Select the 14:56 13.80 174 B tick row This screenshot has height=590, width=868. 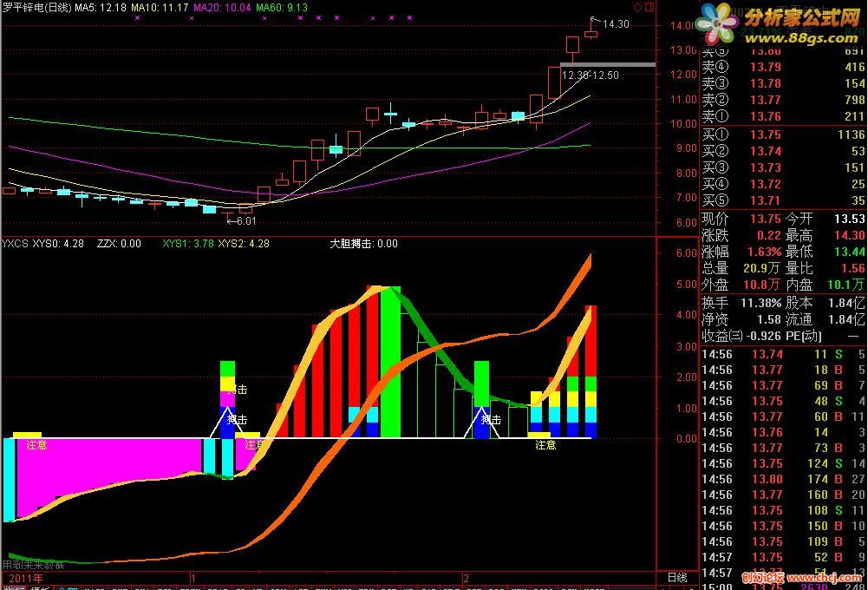coord(783,479)
